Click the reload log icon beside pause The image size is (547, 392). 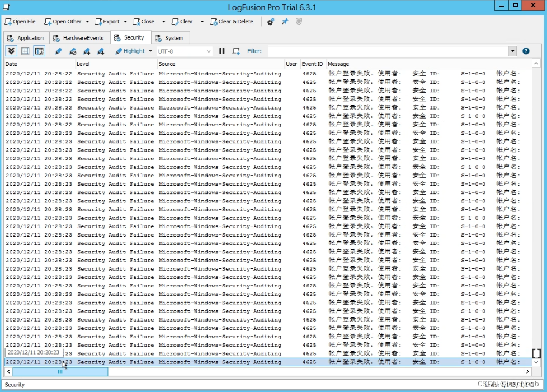click(x=236, y=51)
